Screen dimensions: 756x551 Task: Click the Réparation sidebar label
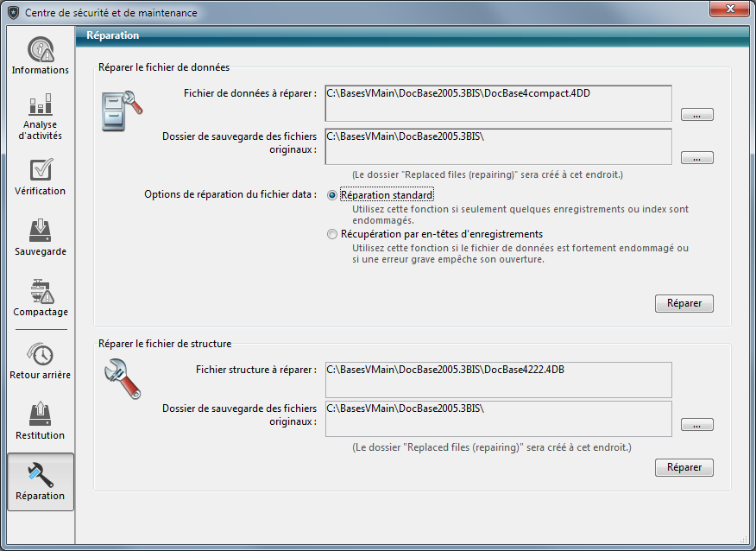pos(41,496)
